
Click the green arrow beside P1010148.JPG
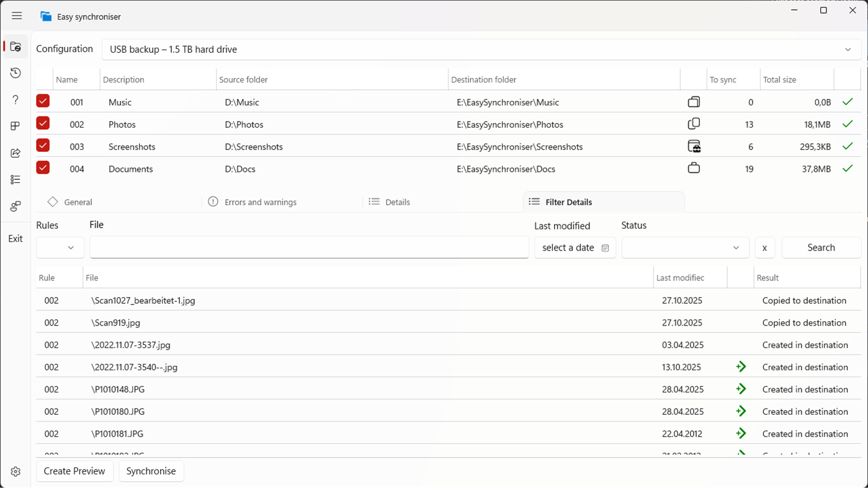tap(740, 389)
